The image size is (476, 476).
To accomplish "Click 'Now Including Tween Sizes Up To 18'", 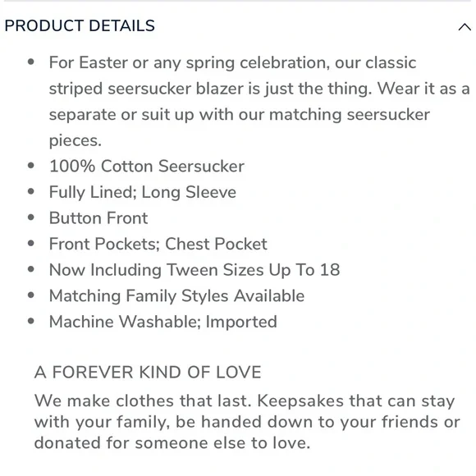I will click(x=195, y=270).
